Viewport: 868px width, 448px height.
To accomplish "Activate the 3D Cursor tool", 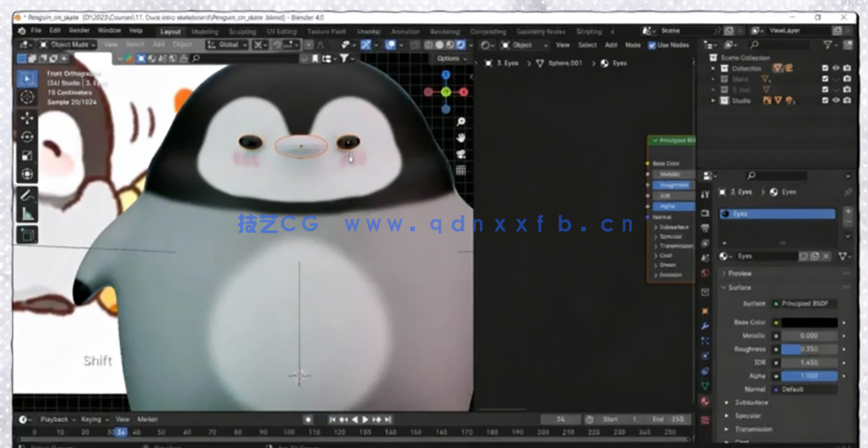I will click(27, 97).
